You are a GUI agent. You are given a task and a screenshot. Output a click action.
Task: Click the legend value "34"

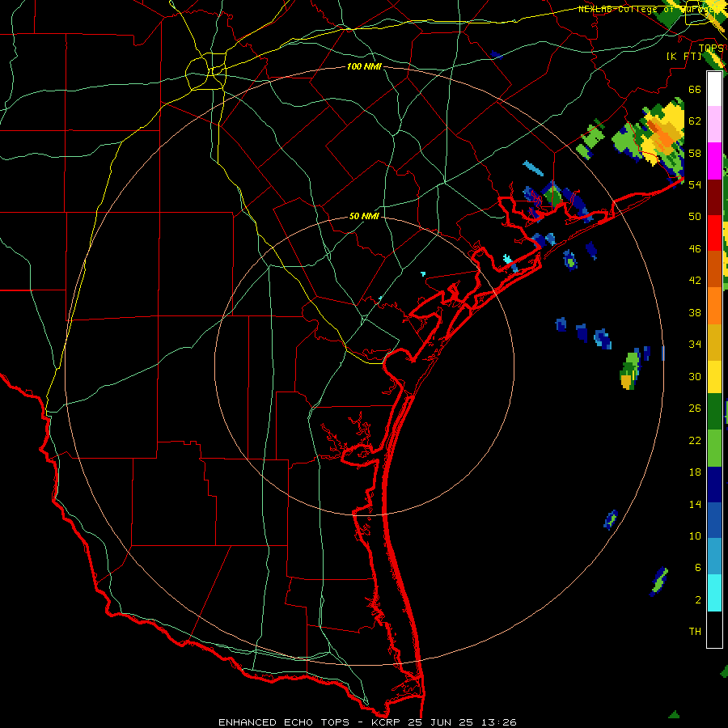click(x=695, y=345)
